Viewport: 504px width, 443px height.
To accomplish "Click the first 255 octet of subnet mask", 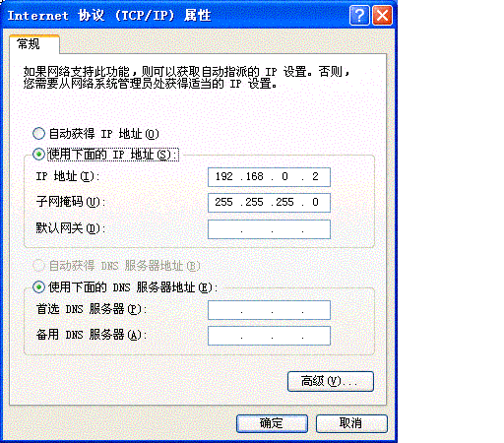I will (223, 202).
